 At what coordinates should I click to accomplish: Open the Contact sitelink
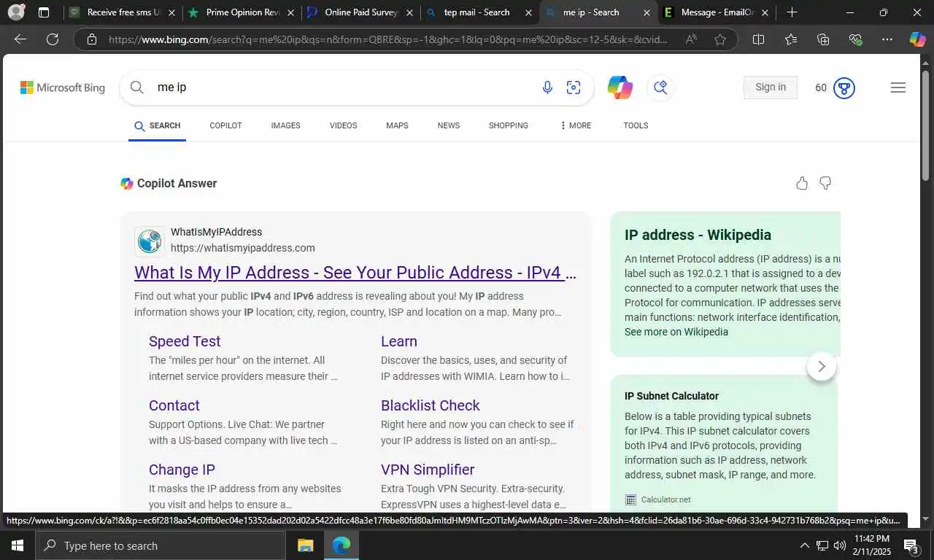174,405
